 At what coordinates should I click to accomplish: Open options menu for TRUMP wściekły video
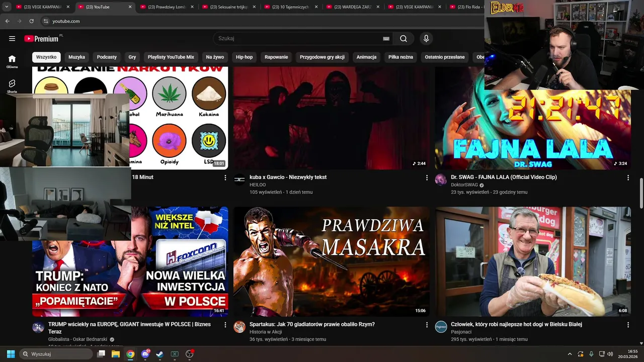(225, 325)
